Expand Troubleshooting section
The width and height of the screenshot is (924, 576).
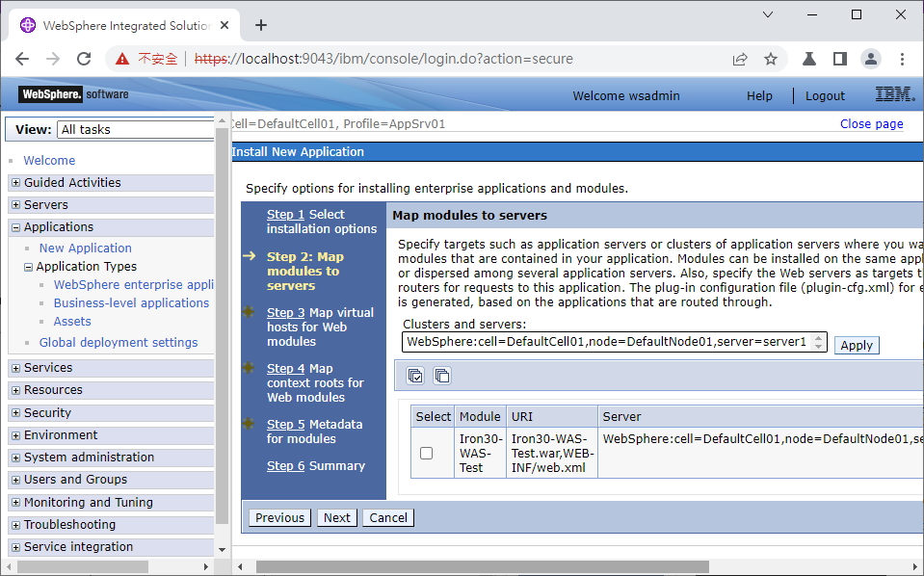click(x=16, y=525)
